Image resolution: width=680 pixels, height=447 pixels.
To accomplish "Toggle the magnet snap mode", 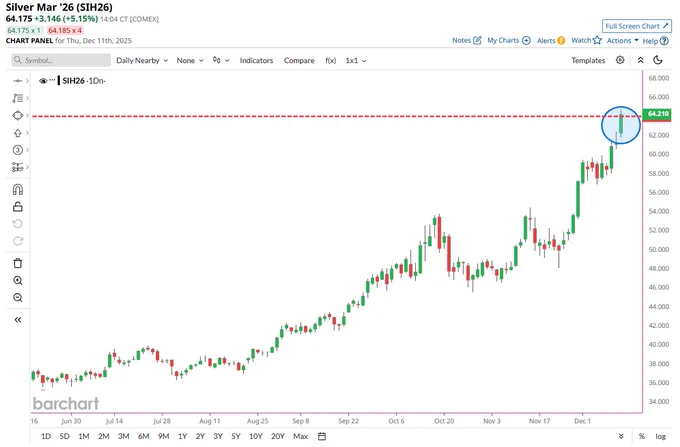I will click(x=18, y=189).
